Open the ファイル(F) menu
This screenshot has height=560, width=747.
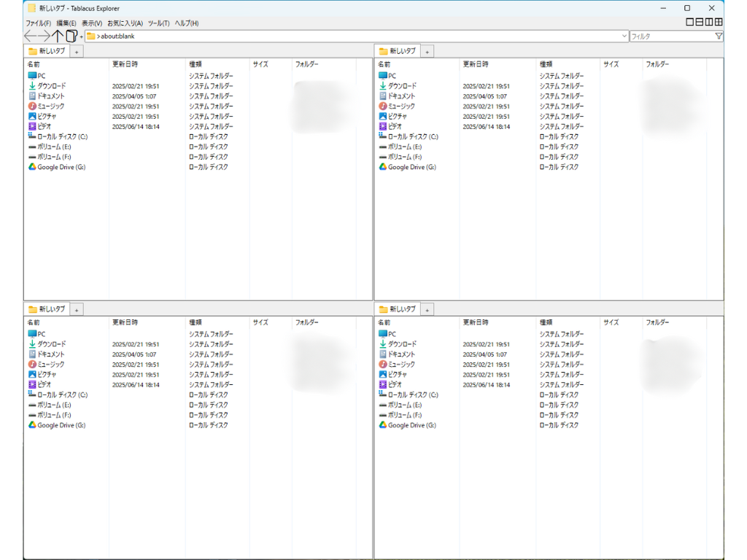(38, 23)
